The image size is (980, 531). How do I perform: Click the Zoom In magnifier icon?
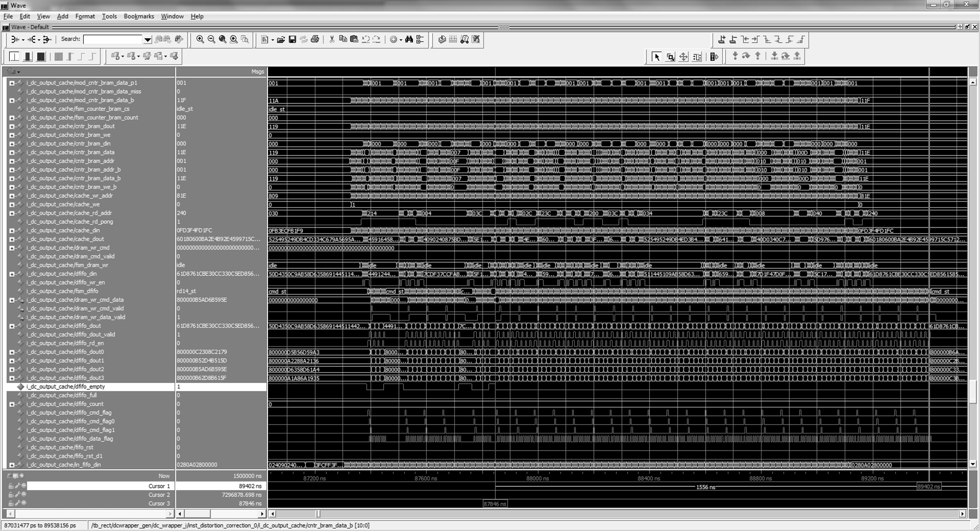[x=200, y=40]
